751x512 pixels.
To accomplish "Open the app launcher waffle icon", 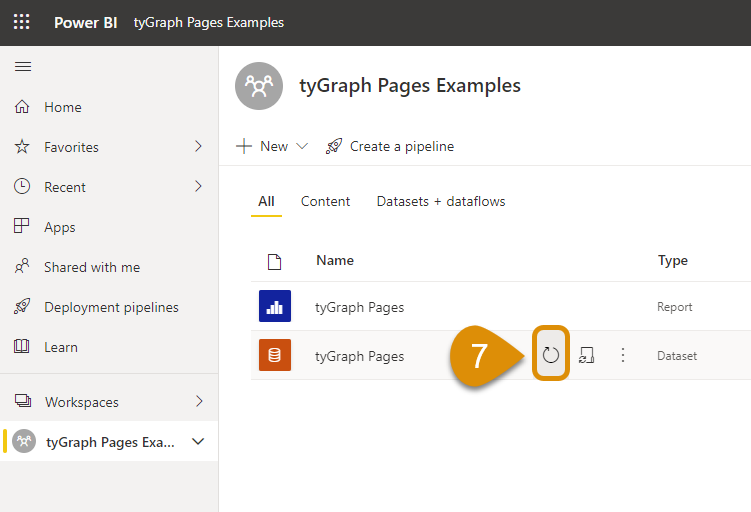I will coord(22,22).
